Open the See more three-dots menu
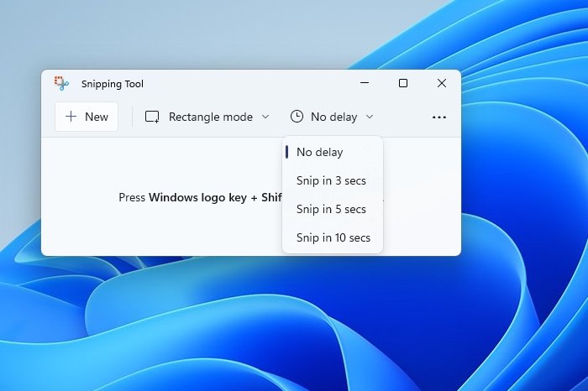Viewport: 588px width, 391px height. click(x=439, y=117)
